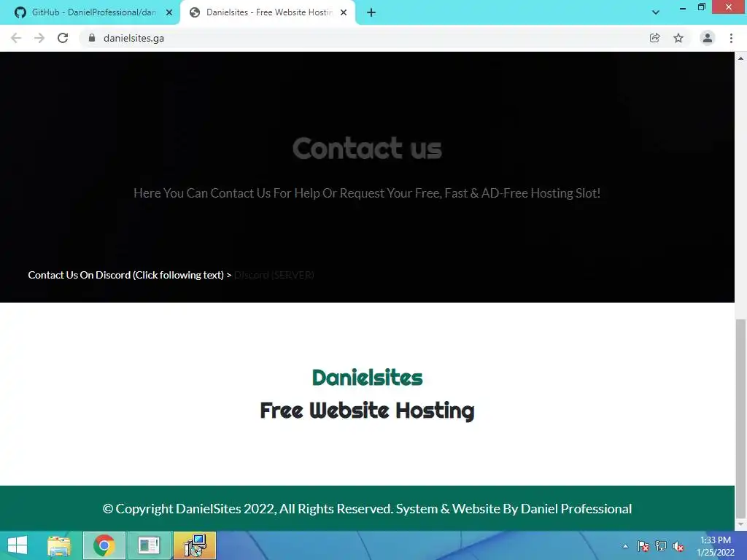The image size is (747, 560).
Task: Open the Discord (SERVER) link
Action: (274, 275)
